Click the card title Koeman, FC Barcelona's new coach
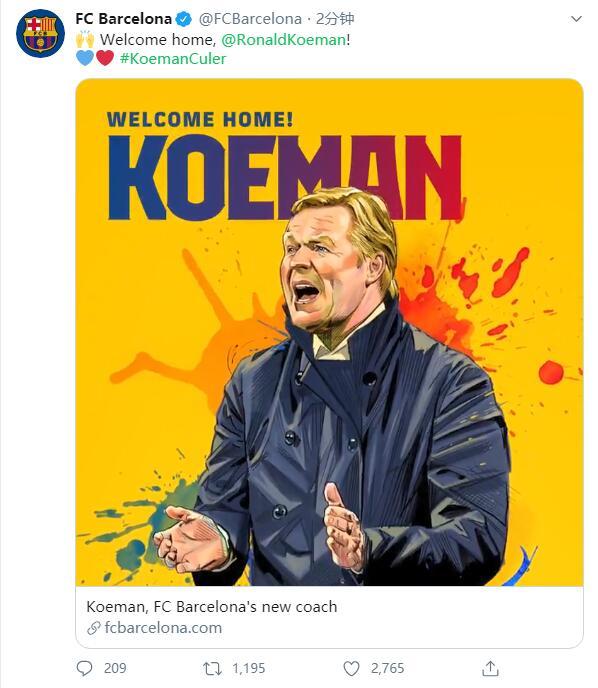The width and height of the screenshot is (598, 688). click(x=212, y=607)
